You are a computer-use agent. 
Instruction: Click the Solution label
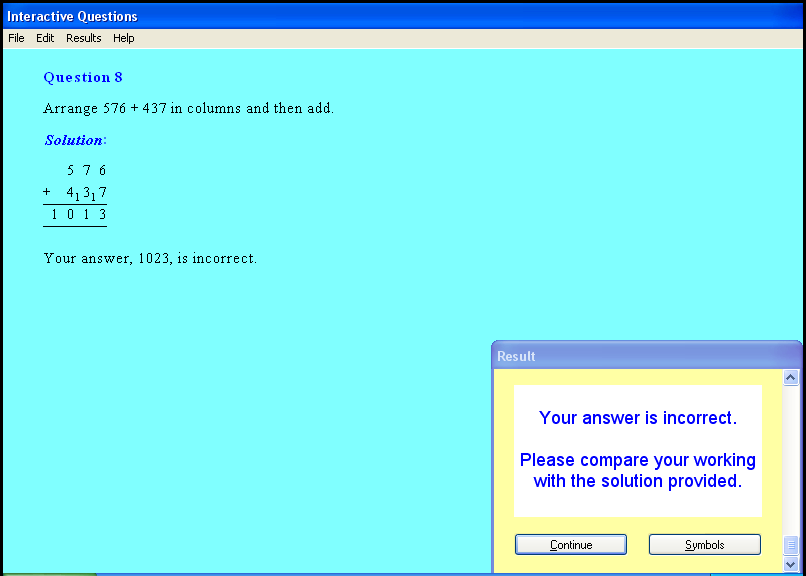[75, 140]
